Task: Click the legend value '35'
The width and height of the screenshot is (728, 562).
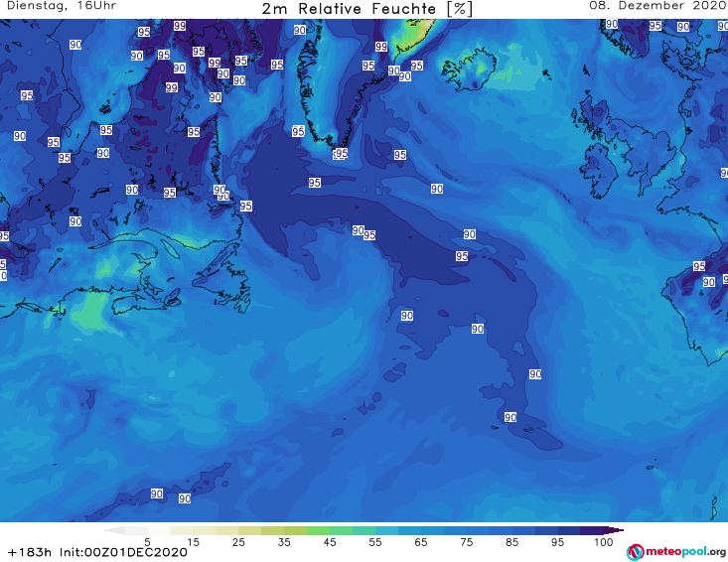Action: 284,542
